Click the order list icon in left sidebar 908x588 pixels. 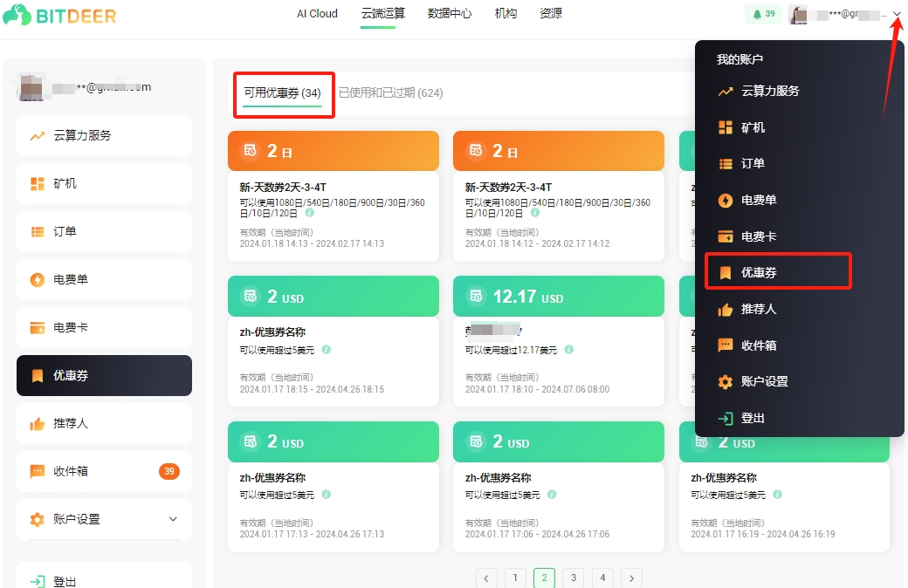(38, 232)
